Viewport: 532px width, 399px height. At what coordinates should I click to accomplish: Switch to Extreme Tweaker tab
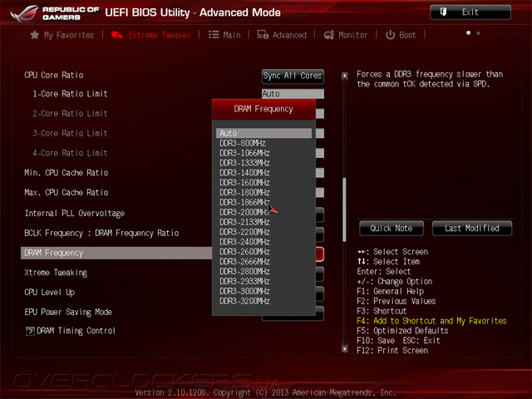(151, 35)
